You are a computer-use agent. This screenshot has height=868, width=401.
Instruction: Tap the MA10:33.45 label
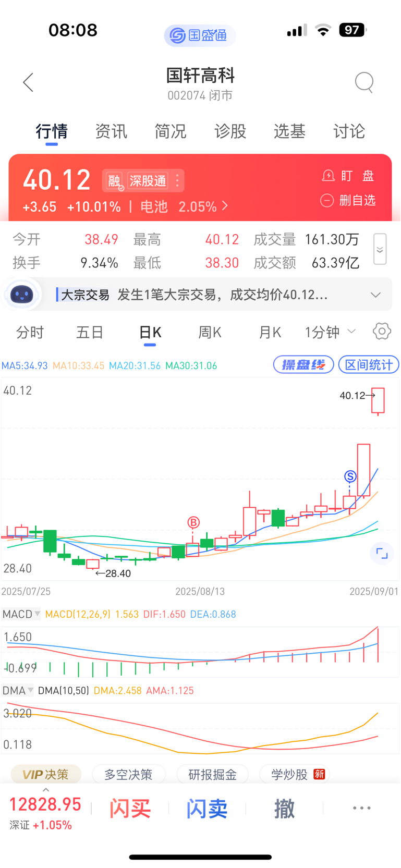[79, 365]
